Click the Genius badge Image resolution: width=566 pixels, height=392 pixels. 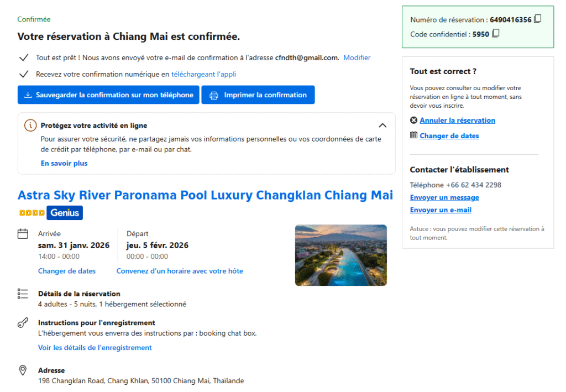65,212
